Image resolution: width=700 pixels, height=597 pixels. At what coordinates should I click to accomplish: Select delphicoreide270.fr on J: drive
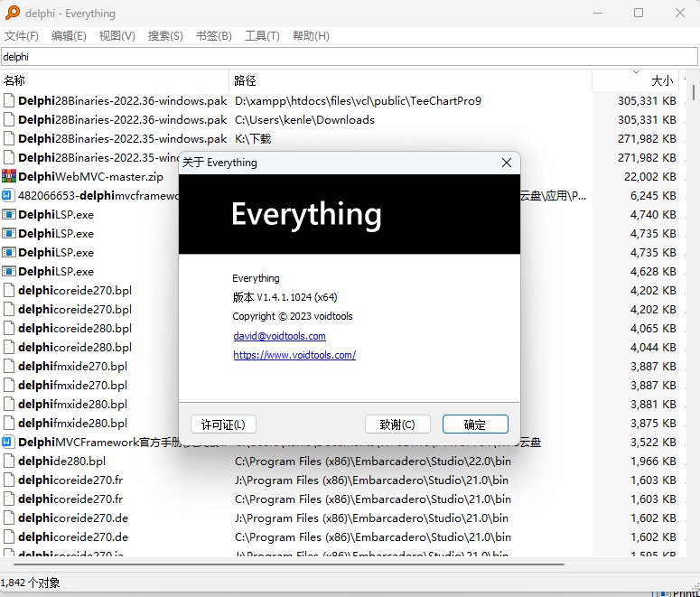coord(70,480)
